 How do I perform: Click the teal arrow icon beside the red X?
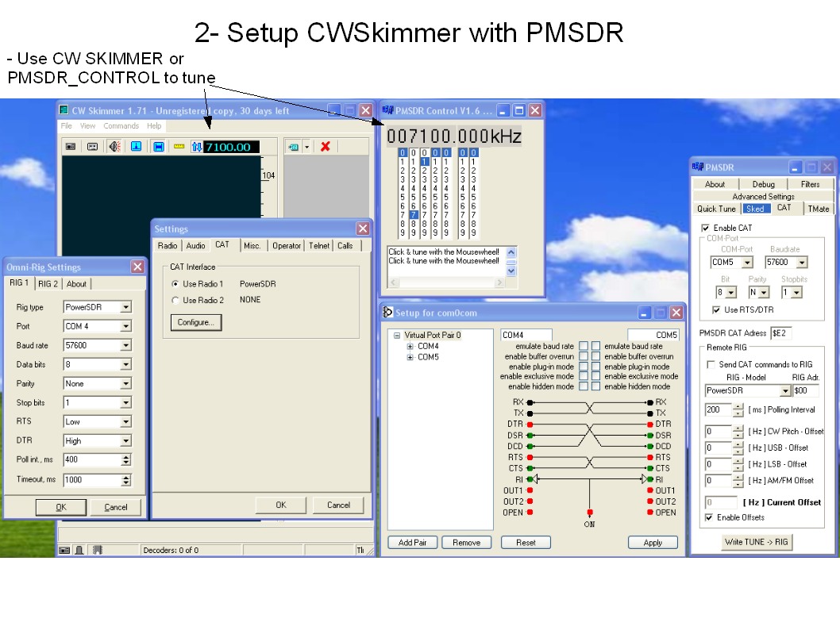(x=294, y=147)
